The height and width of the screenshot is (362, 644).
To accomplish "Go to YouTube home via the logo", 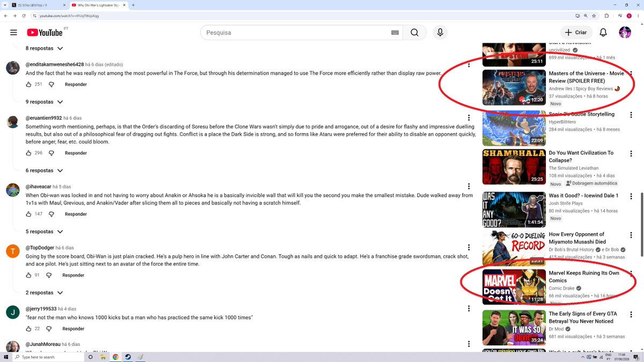I will (x=45, y=33).
